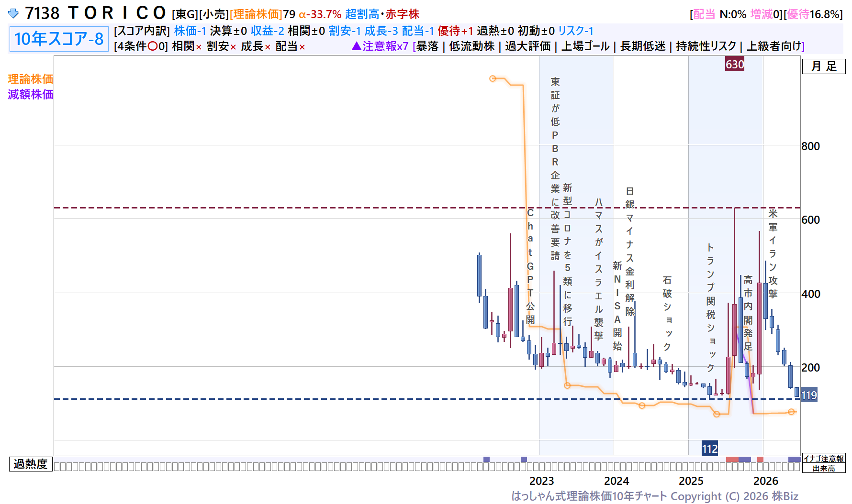Click the トランプ関税ショック event annotation

[711, 307]
